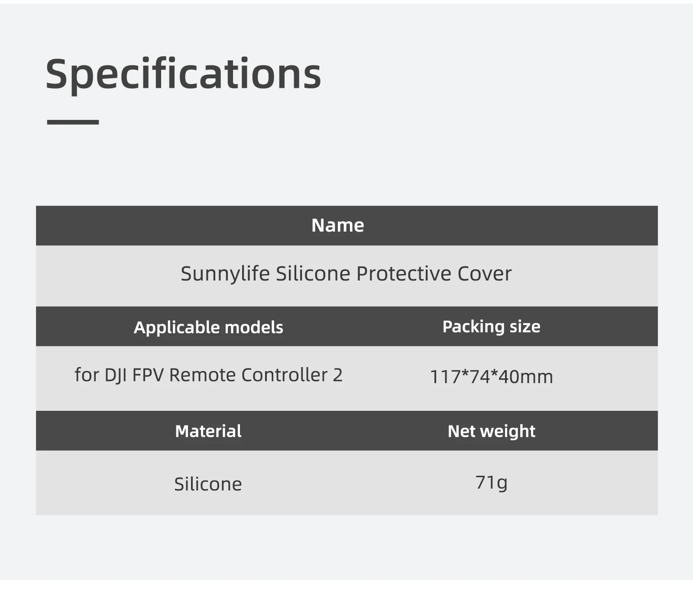Click the Packing size header
This screenshot has width=693, height=616.
click(491, 327)
